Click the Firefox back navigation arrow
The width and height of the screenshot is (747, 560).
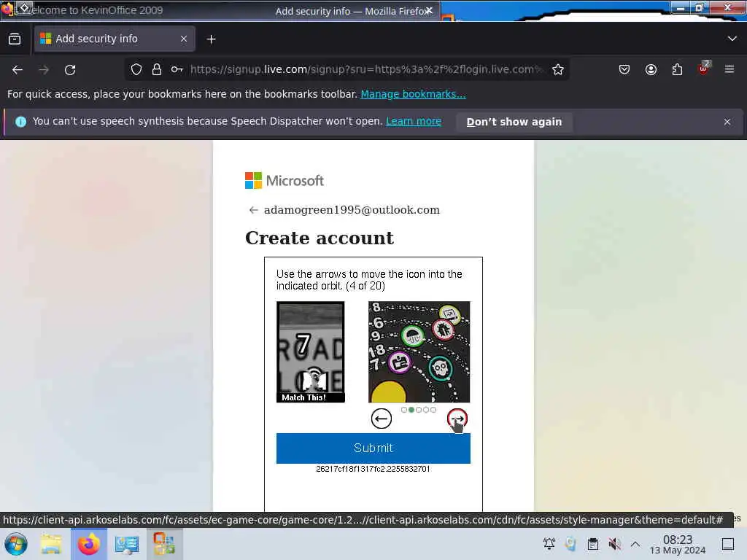[18, 70]
